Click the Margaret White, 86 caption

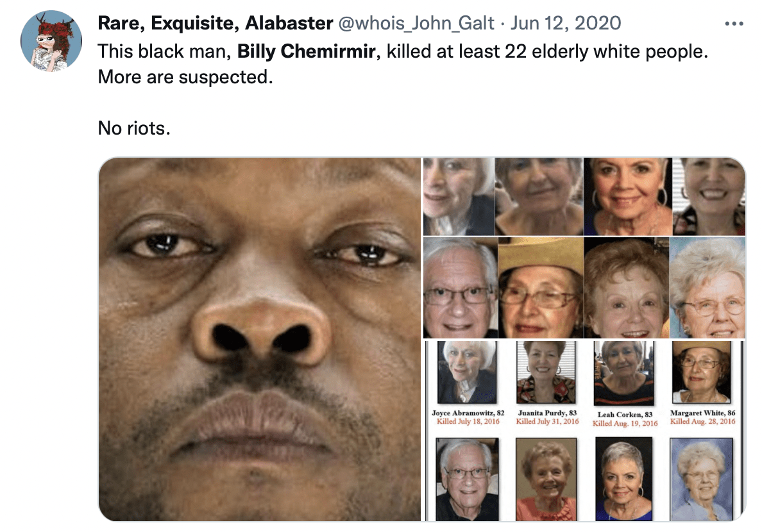click(703, 413)
